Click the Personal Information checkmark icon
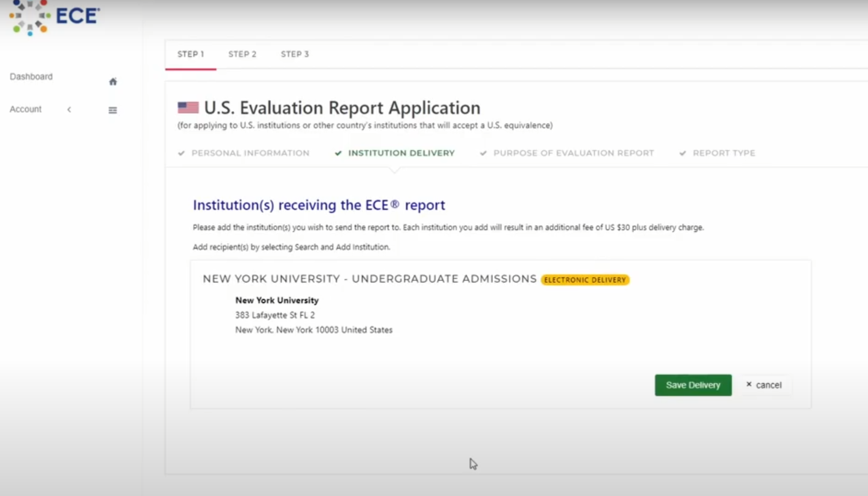The image size is (868, 496). 181,153
